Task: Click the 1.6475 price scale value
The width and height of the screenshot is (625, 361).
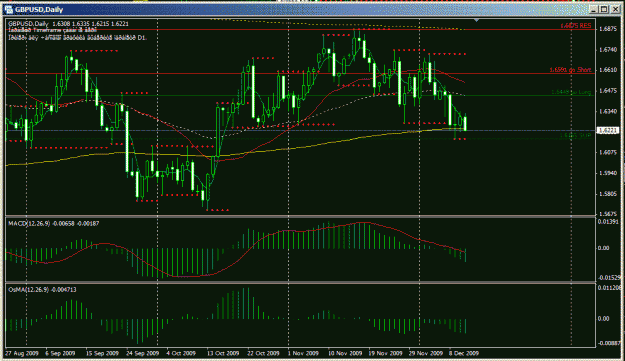Action: click(607, 91)
